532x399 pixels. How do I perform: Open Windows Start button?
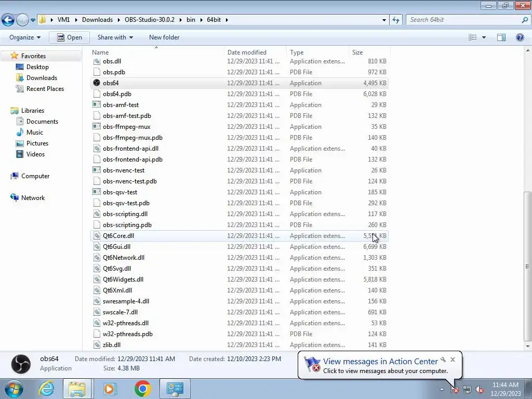(x=14, y=389)
